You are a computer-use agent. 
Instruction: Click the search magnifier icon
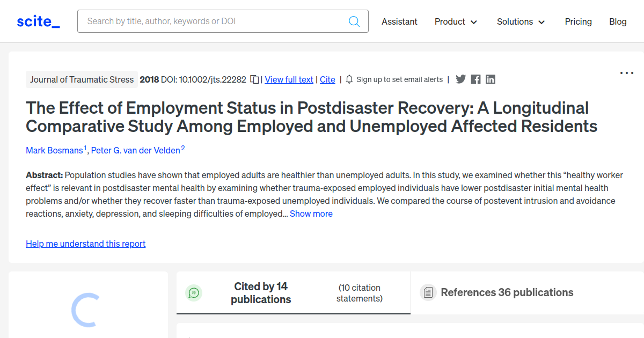354,21
